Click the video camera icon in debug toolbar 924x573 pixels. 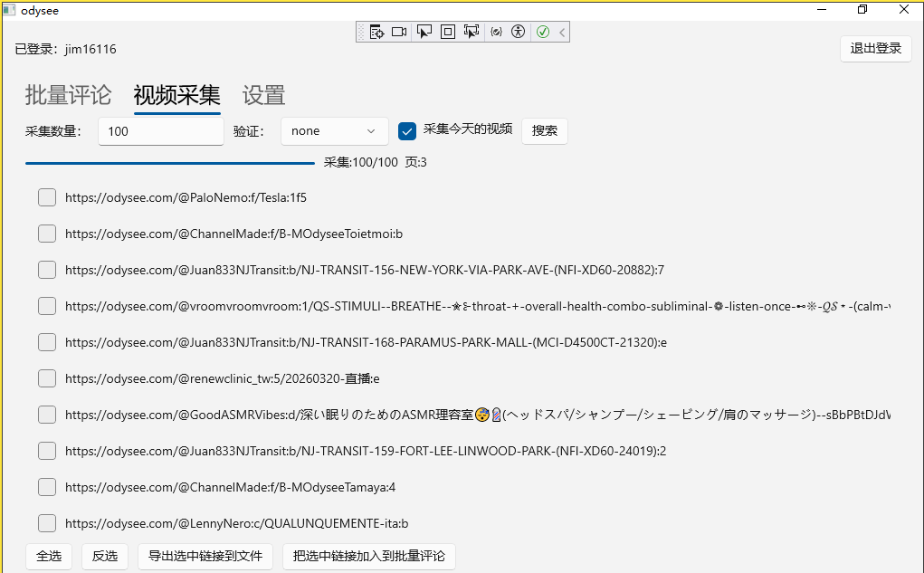coord(399,32)
